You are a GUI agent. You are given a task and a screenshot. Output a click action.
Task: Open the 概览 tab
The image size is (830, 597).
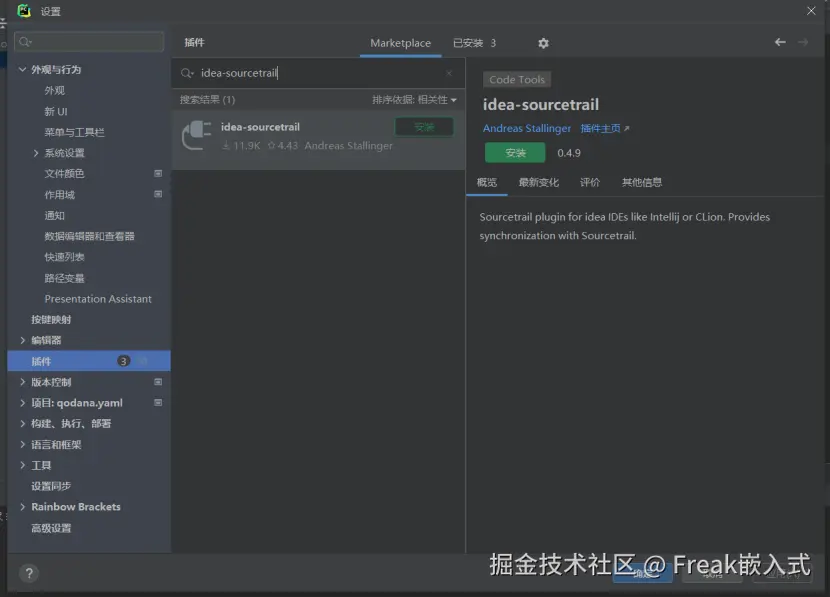[x=486, y=183]
